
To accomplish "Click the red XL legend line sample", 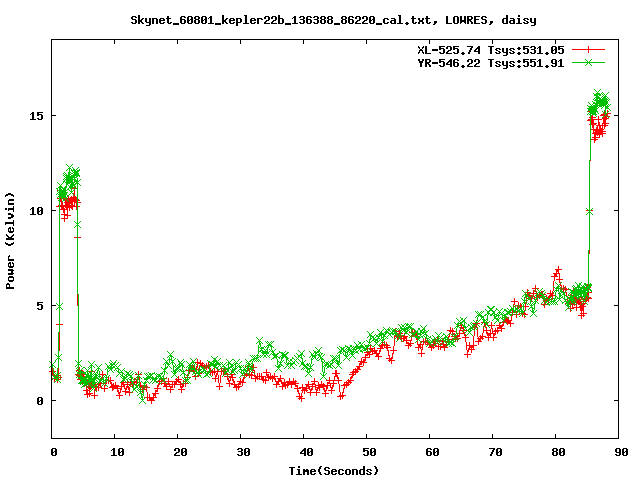I will 588,50.
